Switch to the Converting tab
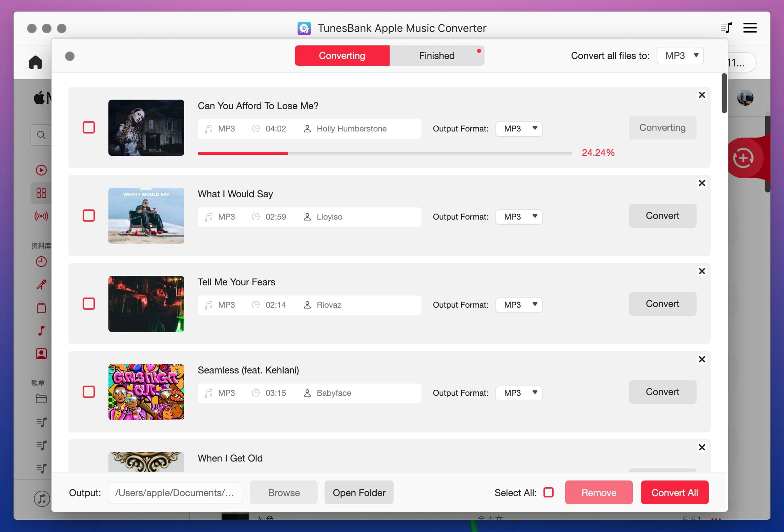 (342, 55)
